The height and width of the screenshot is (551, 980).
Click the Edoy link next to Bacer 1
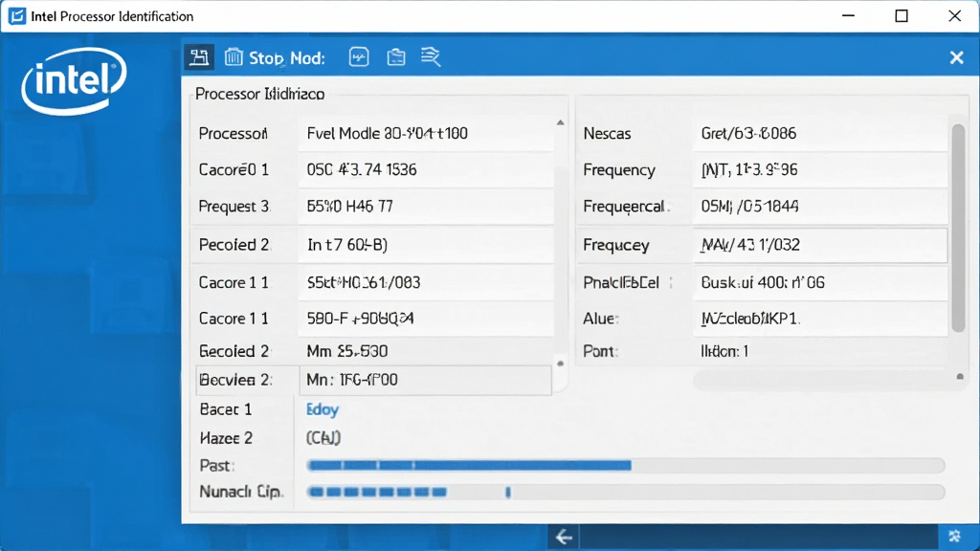(x=323, y=409)
